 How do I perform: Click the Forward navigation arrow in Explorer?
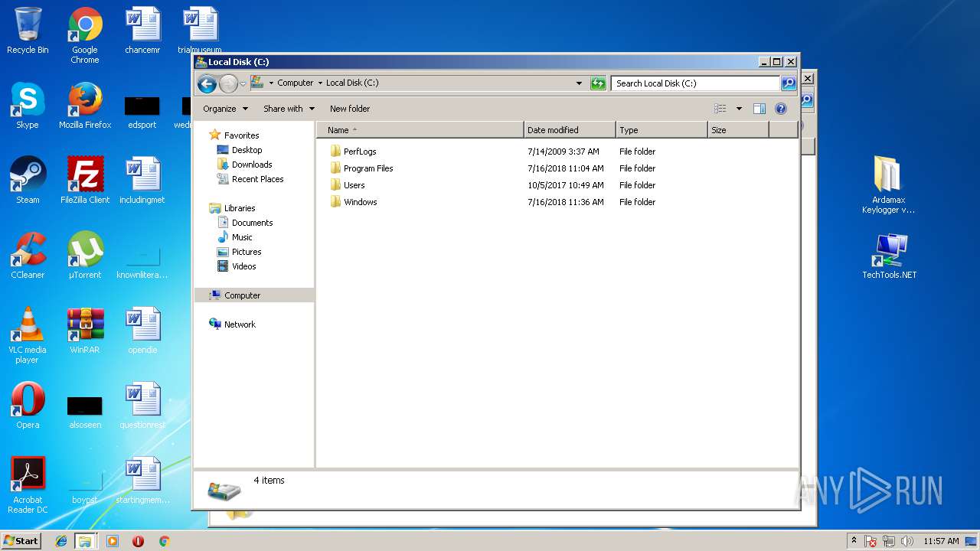228,83
